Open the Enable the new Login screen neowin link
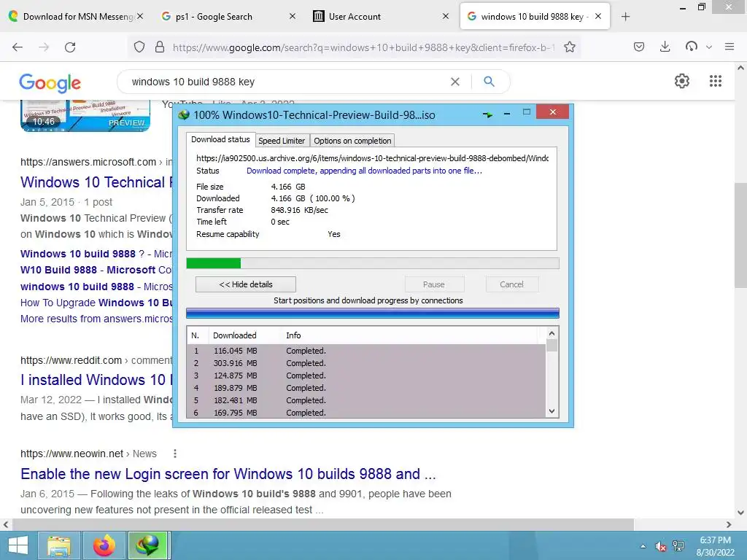 (x=228, y=474)
